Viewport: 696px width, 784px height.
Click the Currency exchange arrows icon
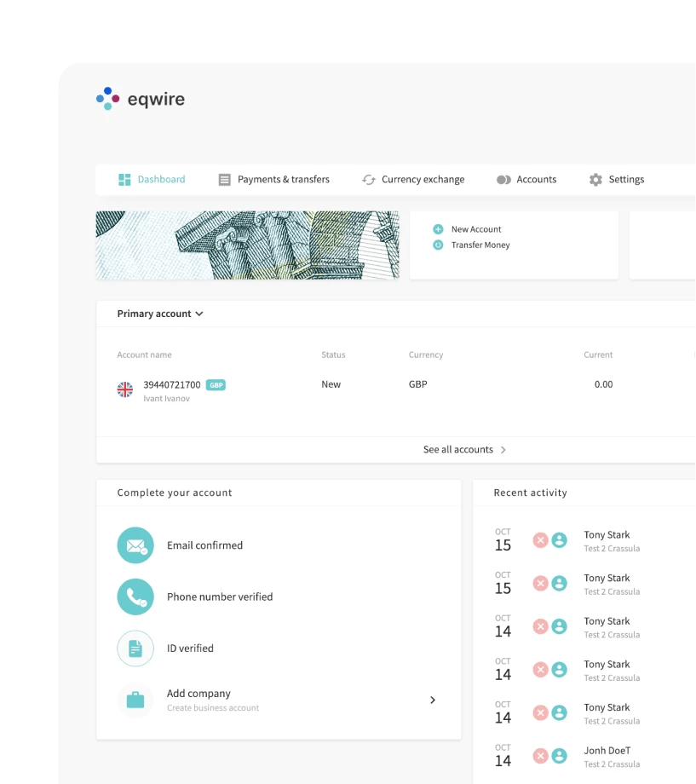coord(369,180)
